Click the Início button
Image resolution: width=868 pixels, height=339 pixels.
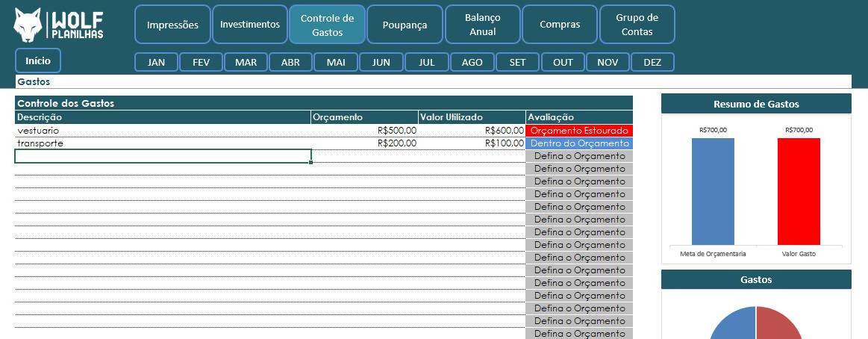pos(38,60)
